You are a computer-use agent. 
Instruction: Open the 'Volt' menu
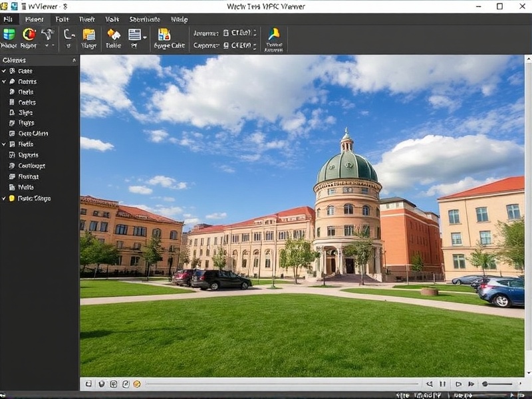(x=112, y=19)
